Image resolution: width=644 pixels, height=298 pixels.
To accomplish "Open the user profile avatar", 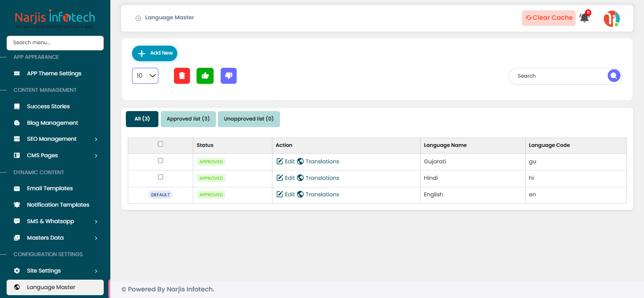I will tap(612, 18).
